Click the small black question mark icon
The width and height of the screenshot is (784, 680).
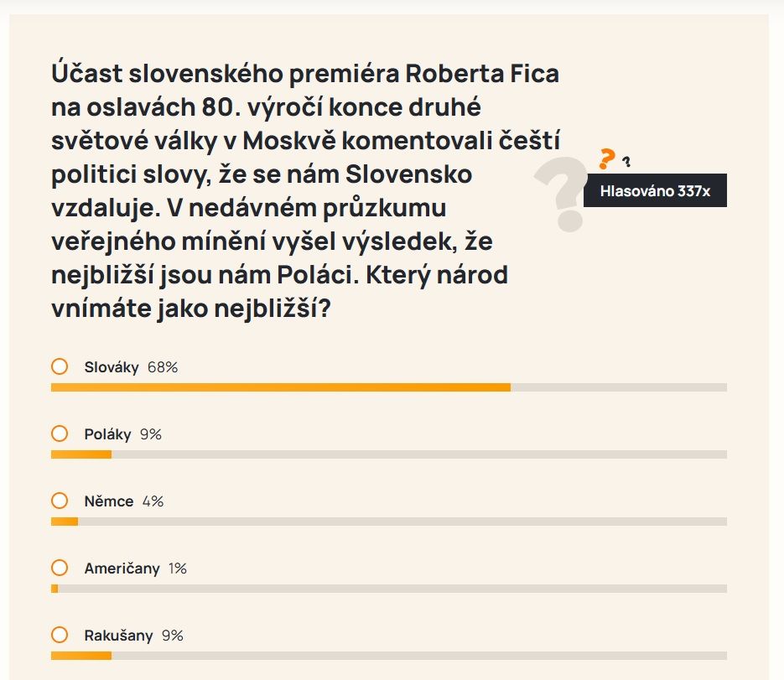pos(626,162)
